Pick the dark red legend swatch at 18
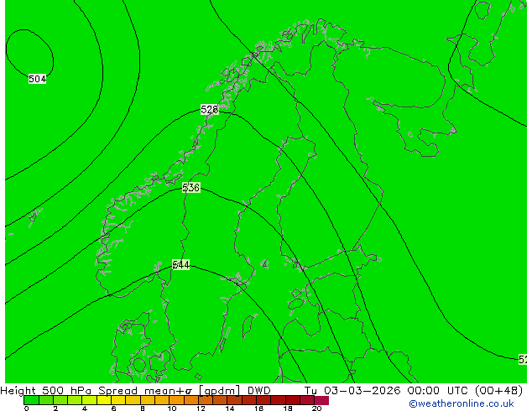The image size is (532, 411). 293,400
